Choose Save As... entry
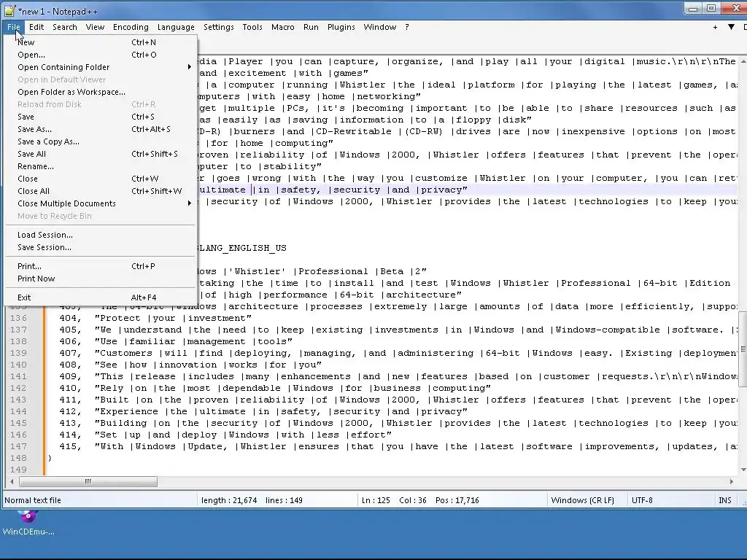This screenshot has width=747, height=560. click(101, 129)
